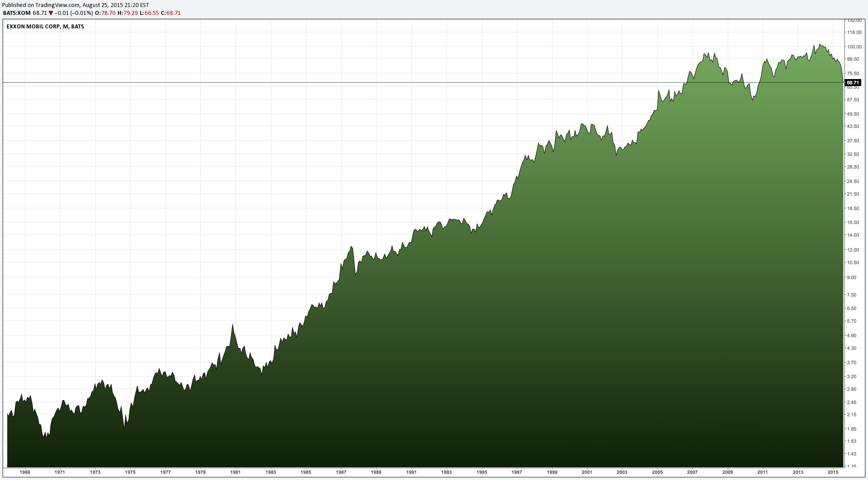
Task: Click the 4.30 price axis label
Action: (851, 348)
